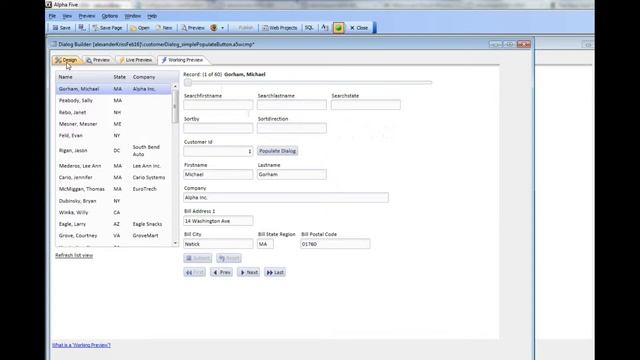Switch to the Preview tab in Dialog Builder
This screenshot has height=360, width=640.
point(98,60)
